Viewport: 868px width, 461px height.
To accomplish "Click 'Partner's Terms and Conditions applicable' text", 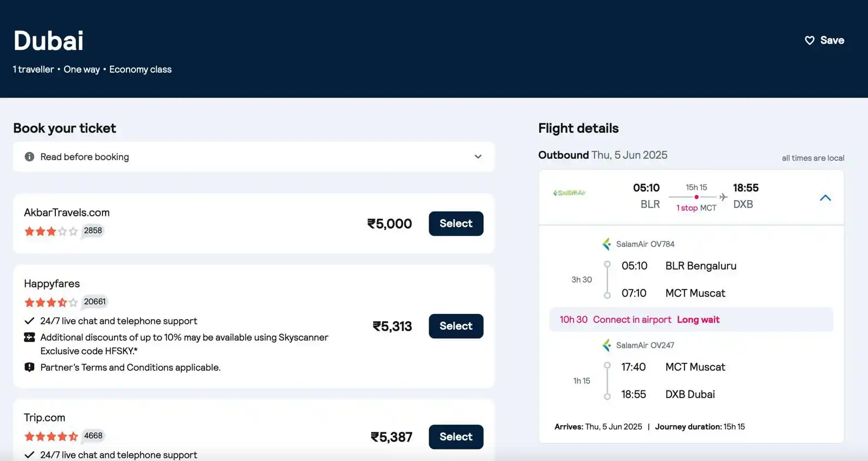I will click(130, 367).
